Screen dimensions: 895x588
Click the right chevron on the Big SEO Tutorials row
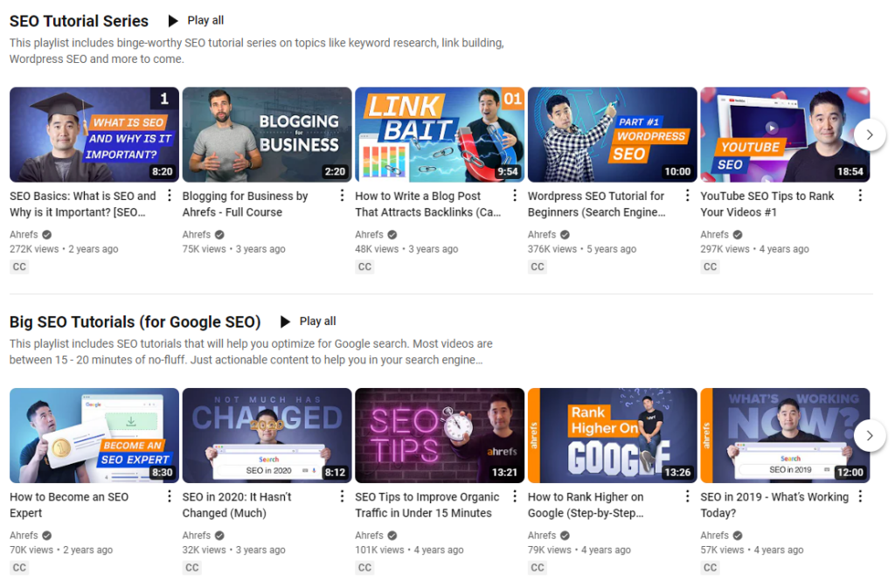pos(870,435)
